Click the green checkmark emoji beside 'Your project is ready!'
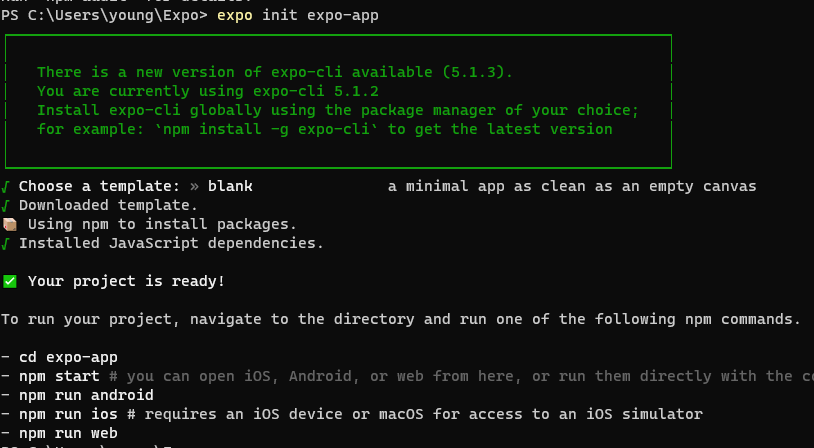The image size is (814, 448). pyautogui.click(x=9, y=281)
